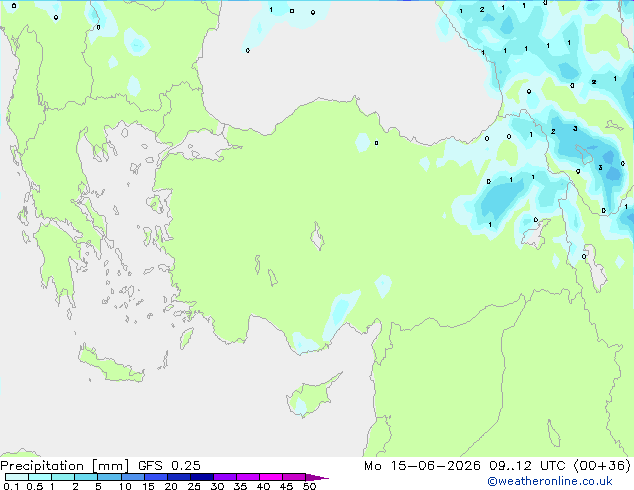This screenshot has width=634, height=490.
Task: Click the 2–5 mm legend swatch
Action: (86, 477)
